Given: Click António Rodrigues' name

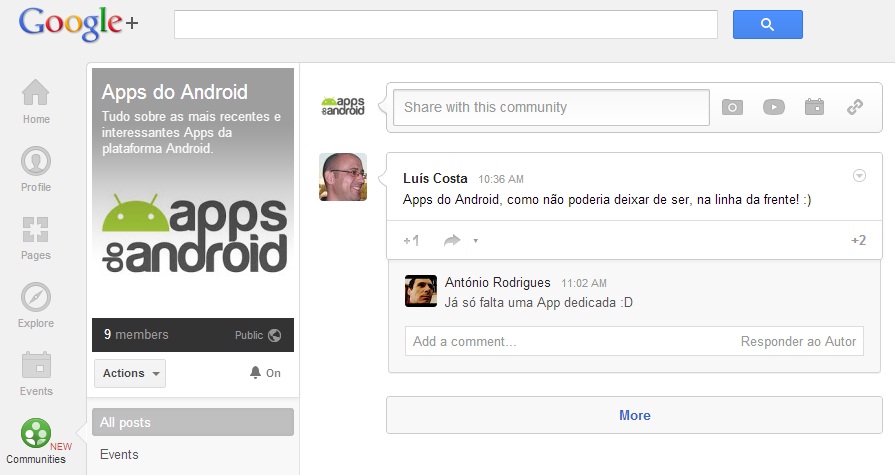Looking at the screenshot, I should (498, 283).
